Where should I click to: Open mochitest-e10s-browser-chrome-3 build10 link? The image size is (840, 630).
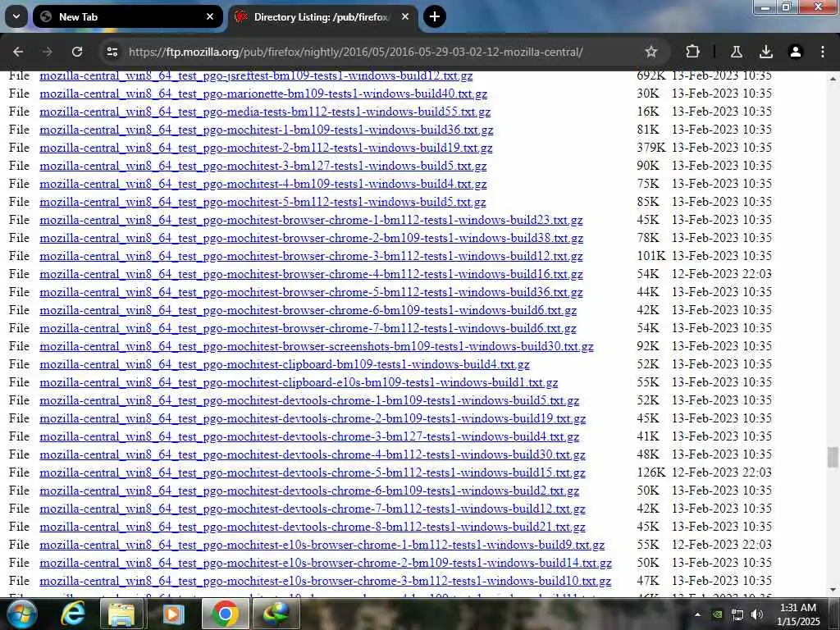tap(325, 581)
